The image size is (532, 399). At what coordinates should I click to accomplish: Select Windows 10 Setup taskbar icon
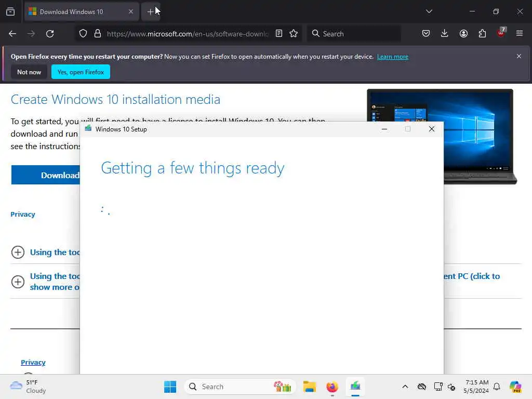[x=355, y=387]
